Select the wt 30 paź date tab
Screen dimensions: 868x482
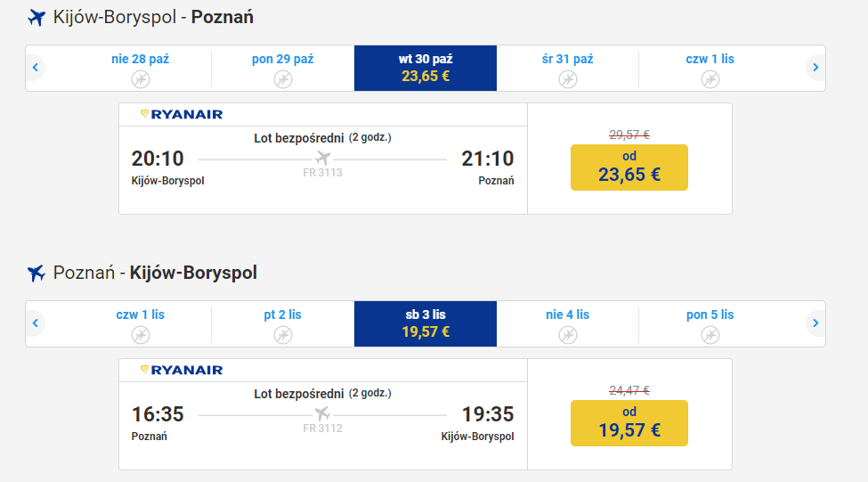click(x=426, y=68)
